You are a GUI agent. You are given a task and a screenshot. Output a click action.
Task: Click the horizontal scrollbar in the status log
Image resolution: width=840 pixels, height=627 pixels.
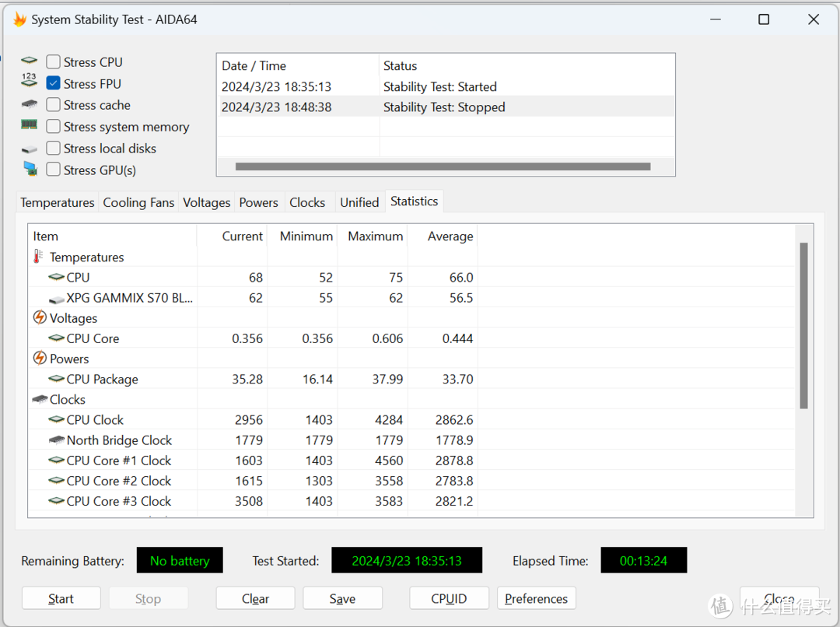[x=443, y=166]
